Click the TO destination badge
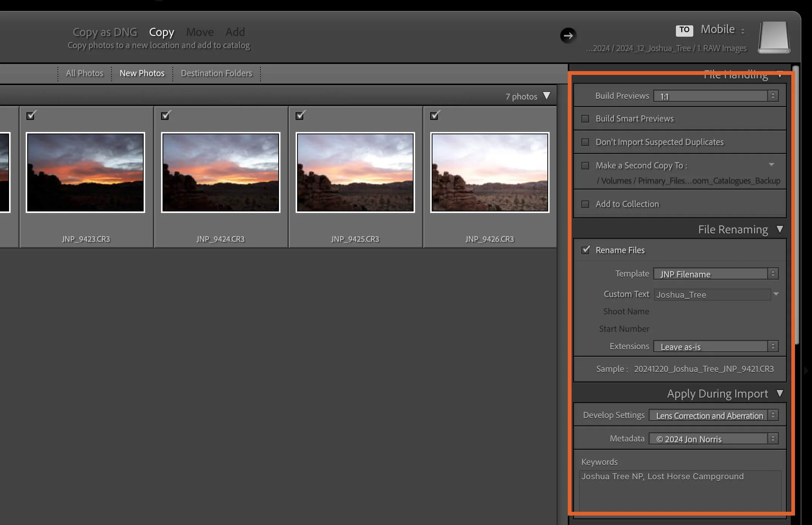Viewport: 812px width, 525px height. 684,30
